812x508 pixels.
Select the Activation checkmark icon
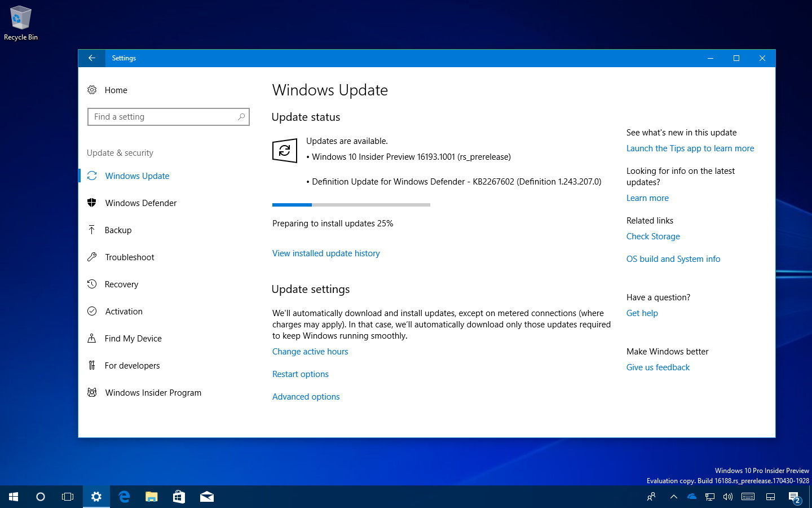coord(92,311)
